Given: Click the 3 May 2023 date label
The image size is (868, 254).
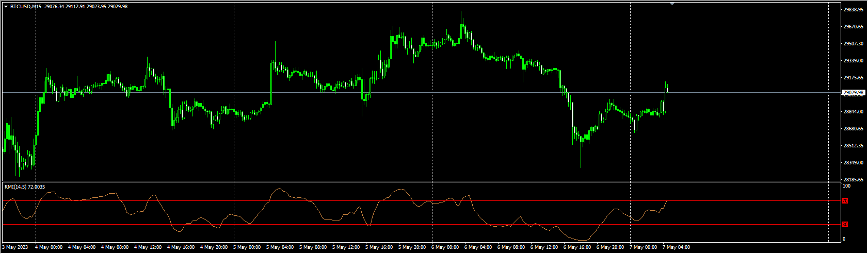Looking at the screenshot, I should [15, 247].
